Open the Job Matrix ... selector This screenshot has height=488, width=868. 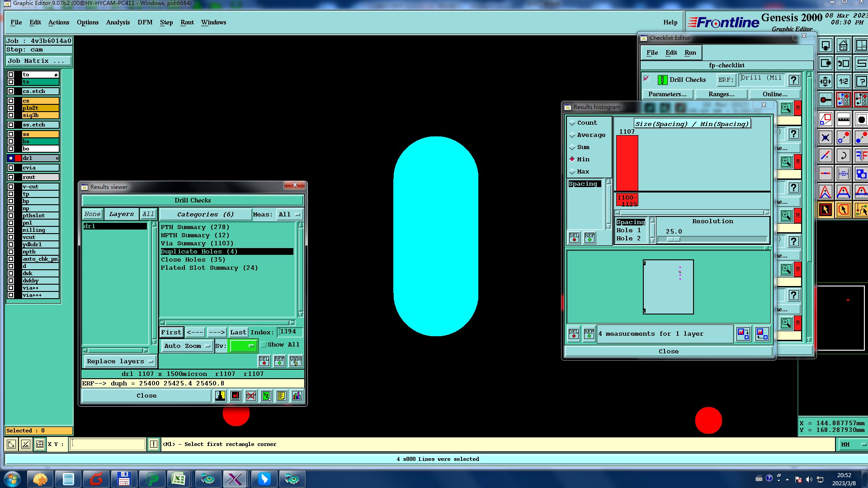[38, 61]
